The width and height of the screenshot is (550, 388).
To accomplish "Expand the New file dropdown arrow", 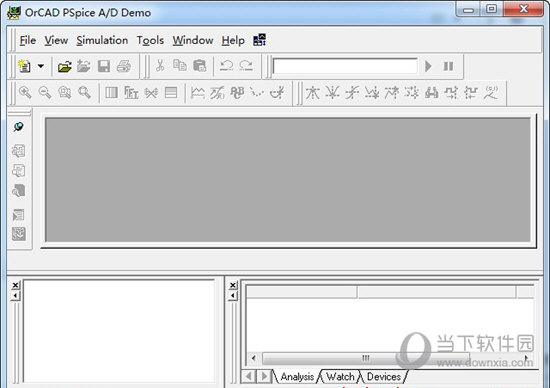I will pyautogui.click(x=41, y=66).
